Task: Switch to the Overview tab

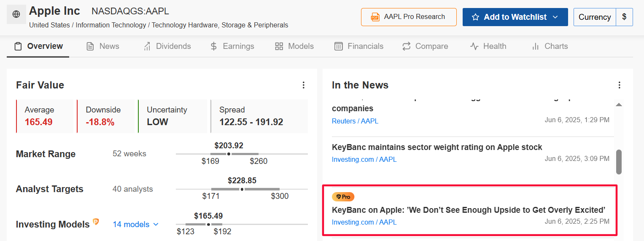Action: click(x=38, y=46)
